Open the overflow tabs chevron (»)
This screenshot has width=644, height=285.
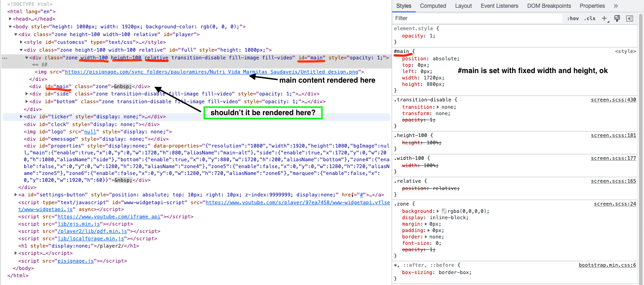[616, 5]
